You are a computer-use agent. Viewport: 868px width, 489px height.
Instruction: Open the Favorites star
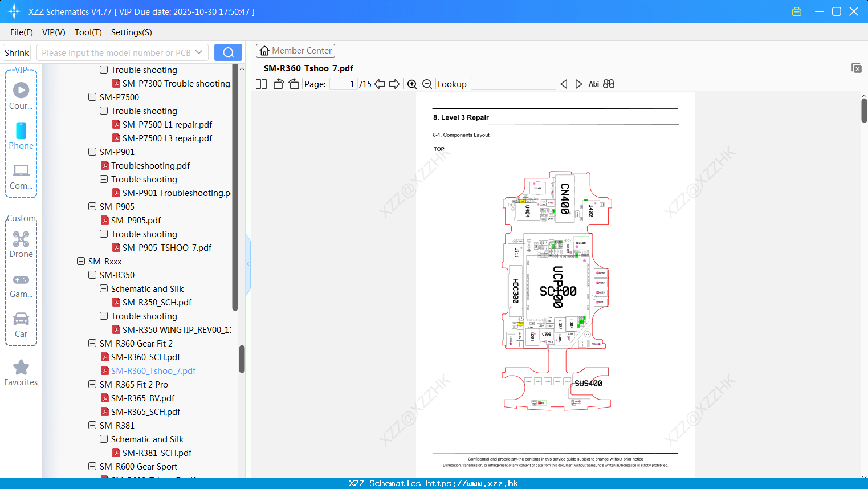(x=21, y=373)
